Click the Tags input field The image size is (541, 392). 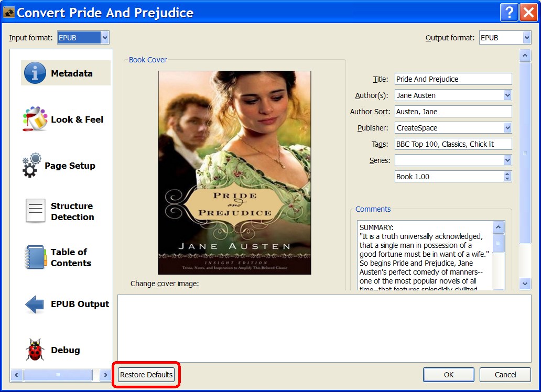(453, 144)
